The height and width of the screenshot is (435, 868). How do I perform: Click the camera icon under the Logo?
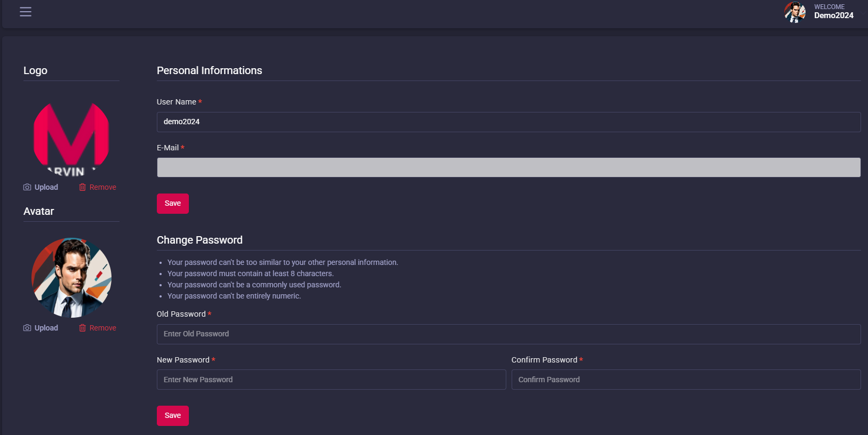coord(27,187)
